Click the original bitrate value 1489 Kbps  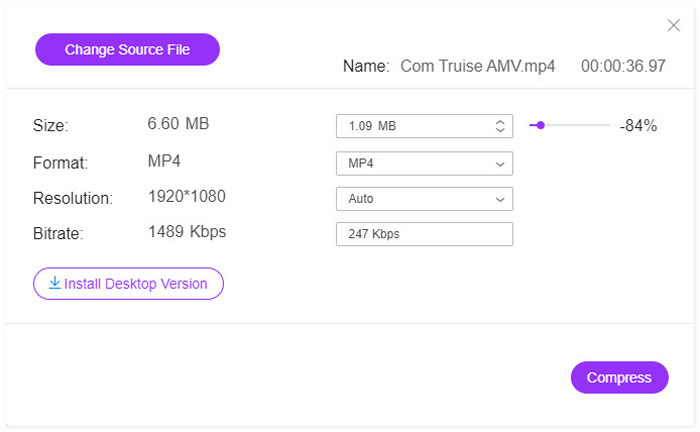(x=187, y=232)
